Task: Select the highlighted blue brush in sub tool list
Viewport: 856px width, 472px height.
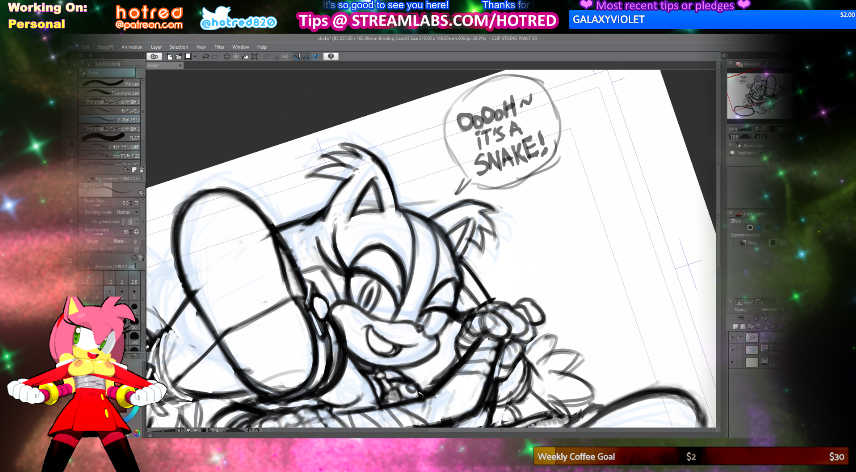Action: coord(109,119)
